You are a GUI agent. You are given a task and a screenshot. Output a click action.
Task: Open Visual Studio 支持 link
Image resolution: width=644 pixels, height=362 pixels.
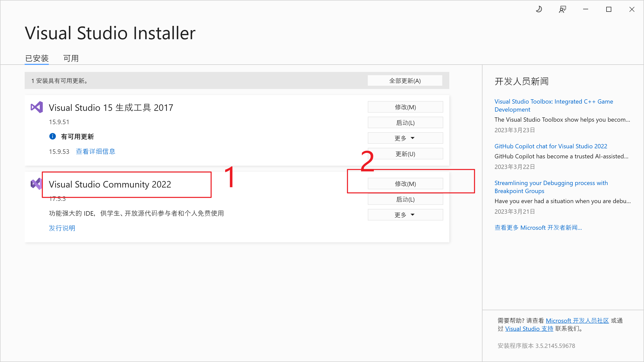[529, 329]
